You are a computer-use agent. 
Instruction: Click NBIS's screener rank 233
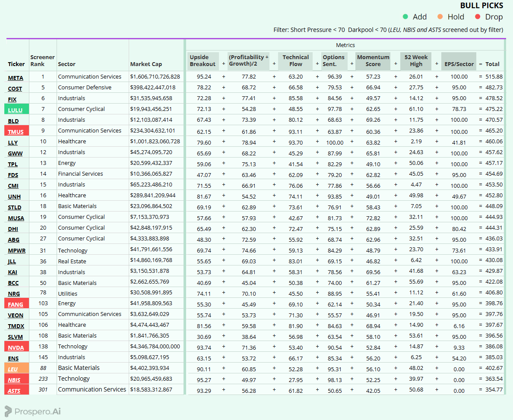coord(43,379)
